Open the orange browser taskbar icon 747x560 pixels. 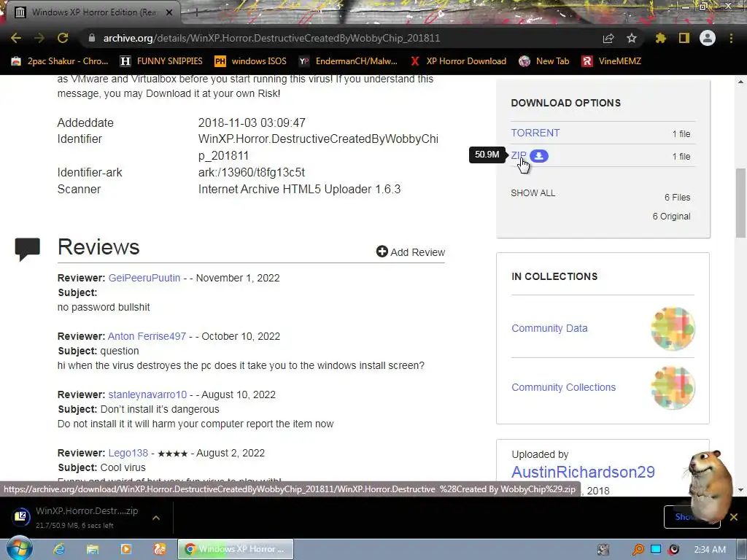[159, 549]
